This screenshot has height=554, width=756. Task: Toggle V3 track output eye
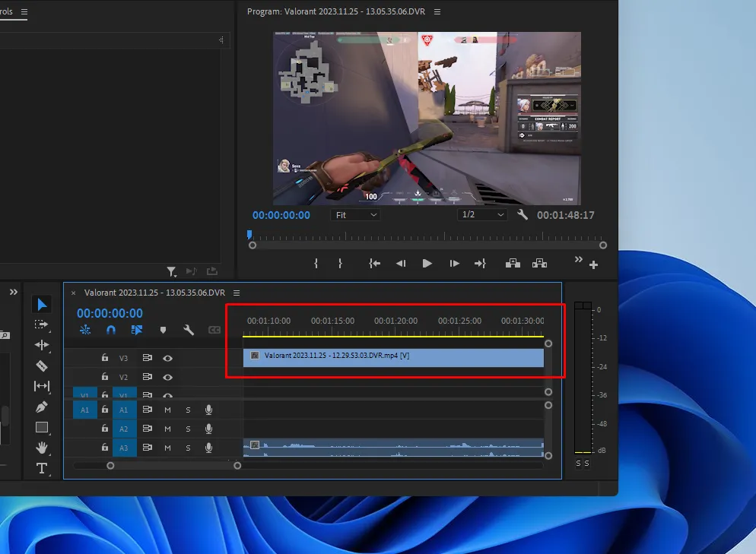pos(168,358)
